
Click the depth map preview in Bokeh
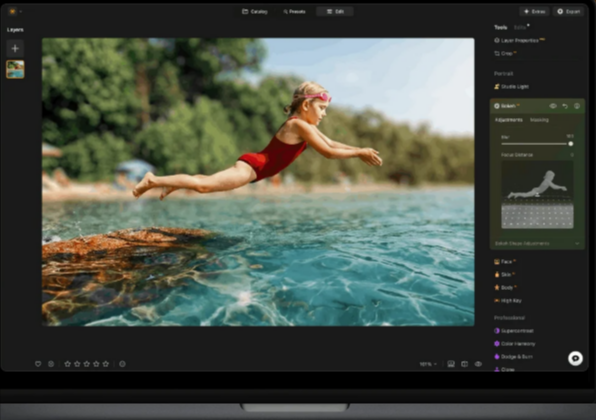pyautogui.click(x=537, y=195)
